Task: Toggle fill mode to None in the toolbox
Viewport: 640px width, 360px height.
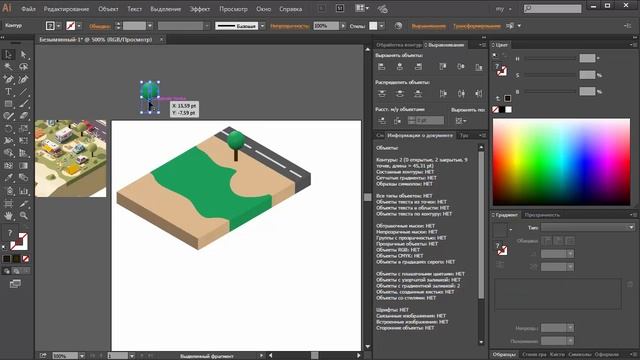Action: (x=25, y=259)
